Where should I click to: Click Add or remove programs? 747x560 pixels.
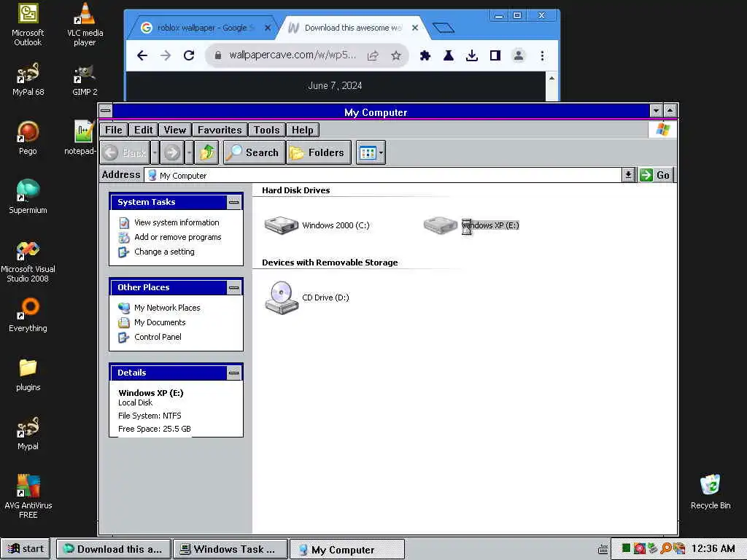click(x=178, y=237)
